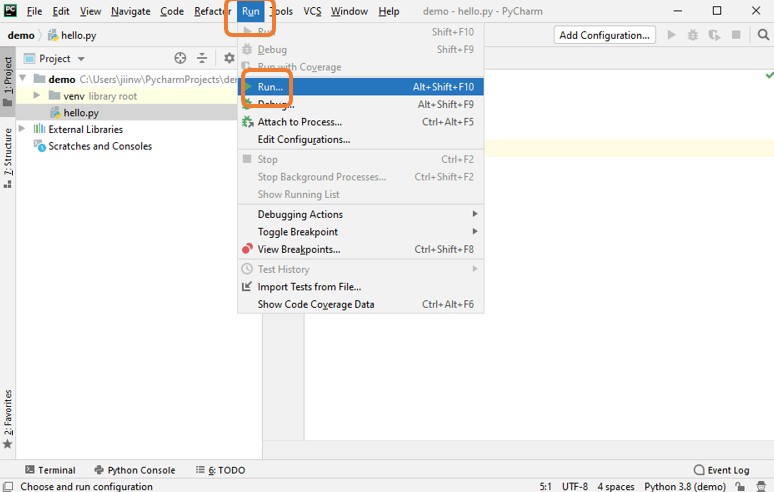774x492 pixels.
Task: Close the open Run menu in menu bar
Action: coord(250,11)
